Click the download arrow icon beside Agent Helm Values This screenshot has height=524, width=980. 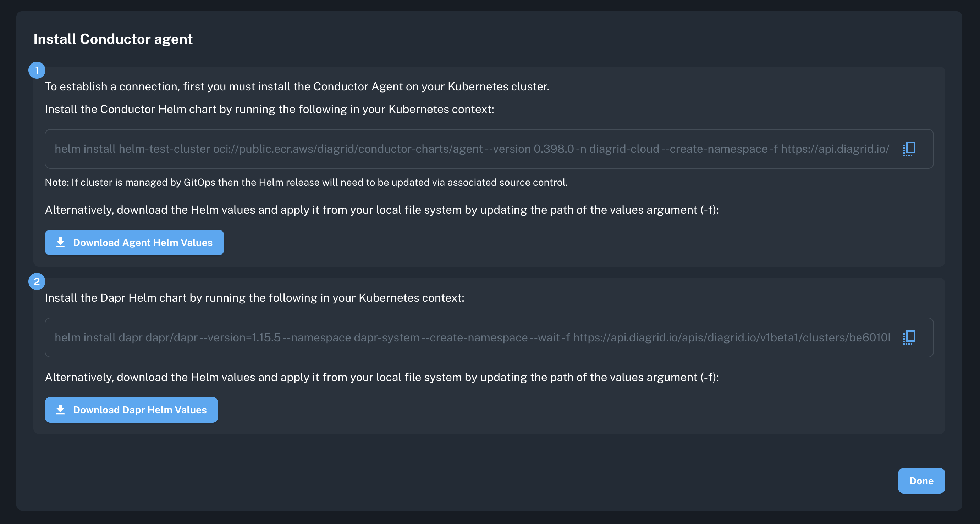tap(60, 242)
